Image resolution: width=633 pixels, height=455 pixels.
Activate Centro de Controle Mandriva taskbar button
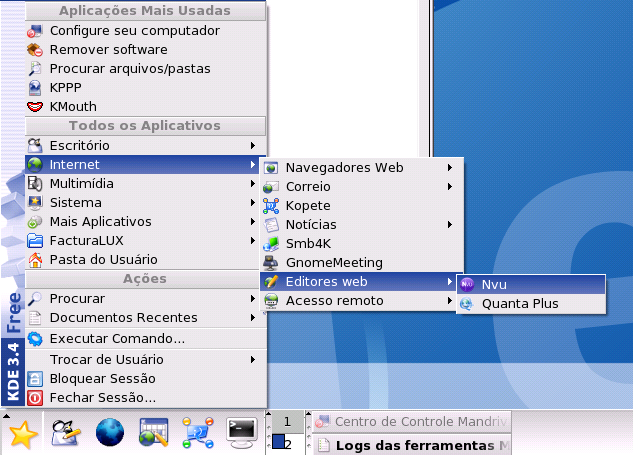coord(412,421)
